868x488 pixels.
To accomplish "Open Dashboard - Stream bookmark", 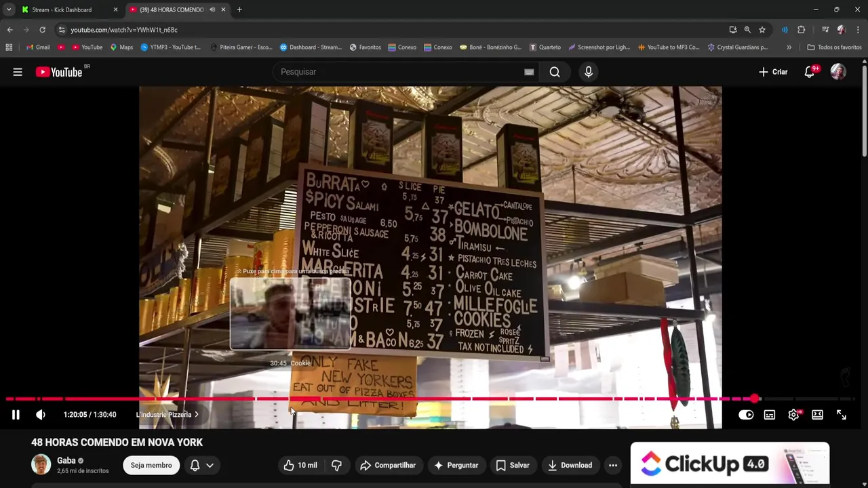I will pyautogui.click(x=311, y=47).
